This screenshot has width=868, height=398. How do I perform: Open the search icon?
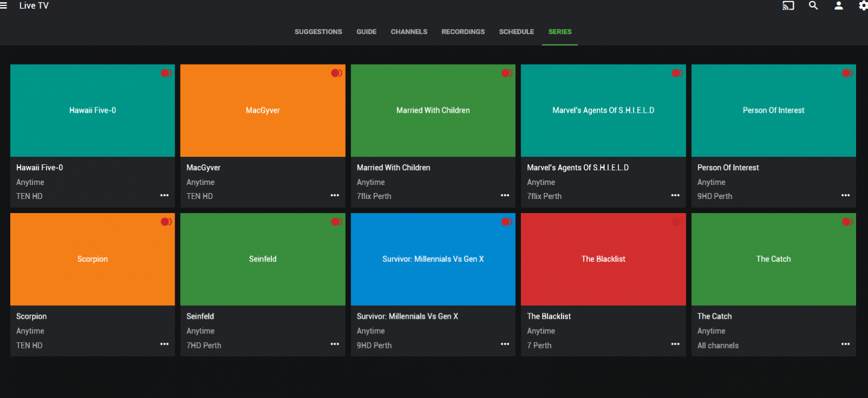tap(813, 5)
